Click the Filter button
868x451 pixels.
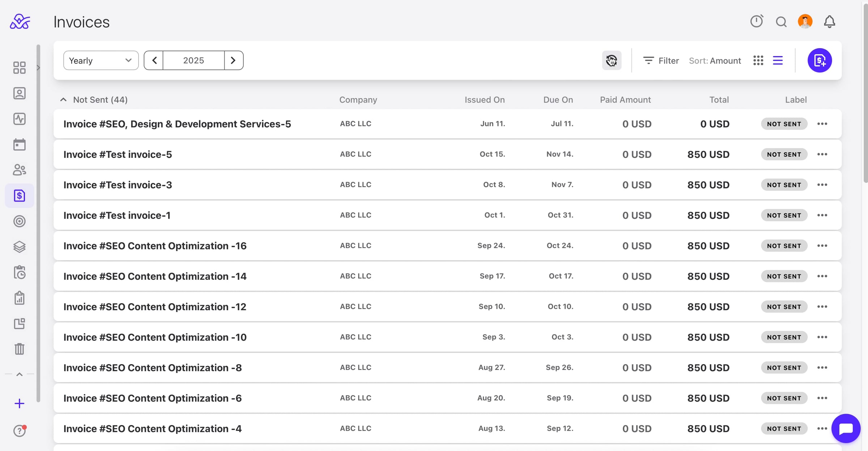pyautogui.click(x=661, y=60)
